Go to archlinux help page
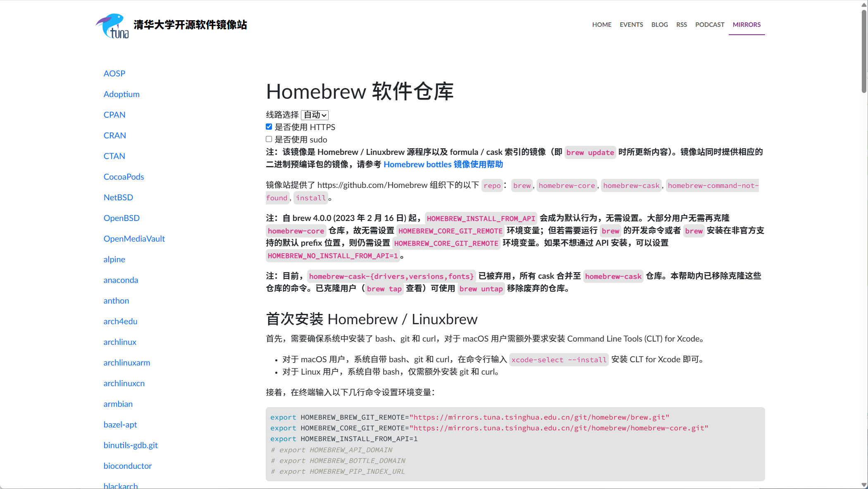Image resolution: width=868 pixels, height=489 pixels. click(x=120, y=342)
